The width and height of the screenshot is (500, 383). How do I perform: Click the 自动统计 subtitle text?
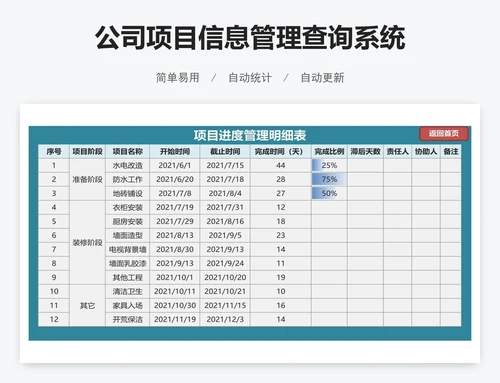point(250,78)
